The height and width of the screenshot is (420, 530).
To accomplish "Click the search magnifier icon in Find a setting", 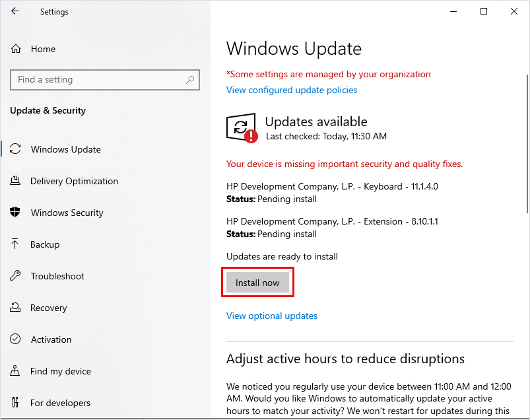I will [190, 80].
